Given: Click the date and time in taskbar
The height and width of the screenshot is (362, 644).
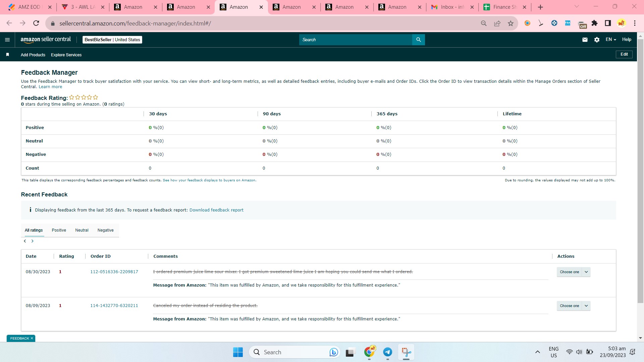Looking at the screenshot, I should [613, 352].
